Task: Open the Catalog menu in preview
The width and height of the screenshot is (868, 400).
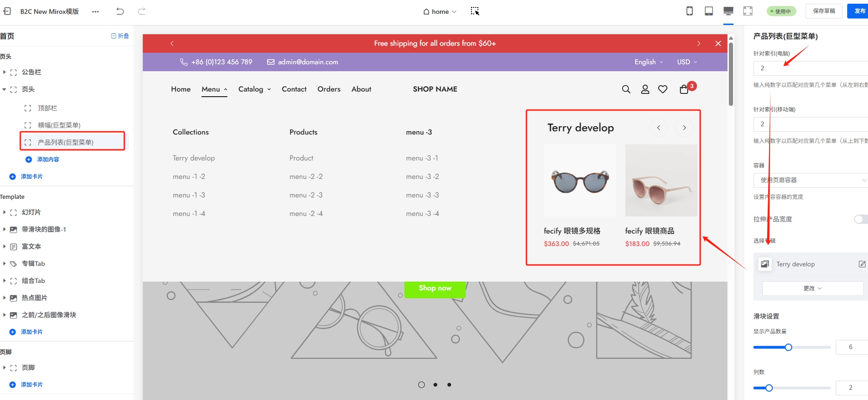Action: tap(254, 89)
